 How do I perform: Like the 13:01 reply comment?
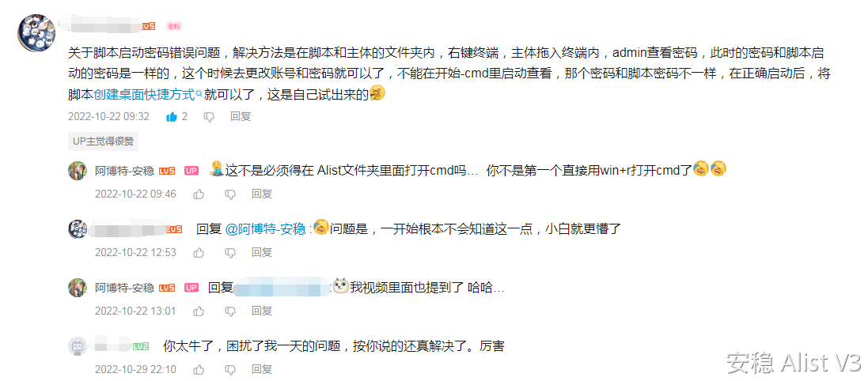199,311
